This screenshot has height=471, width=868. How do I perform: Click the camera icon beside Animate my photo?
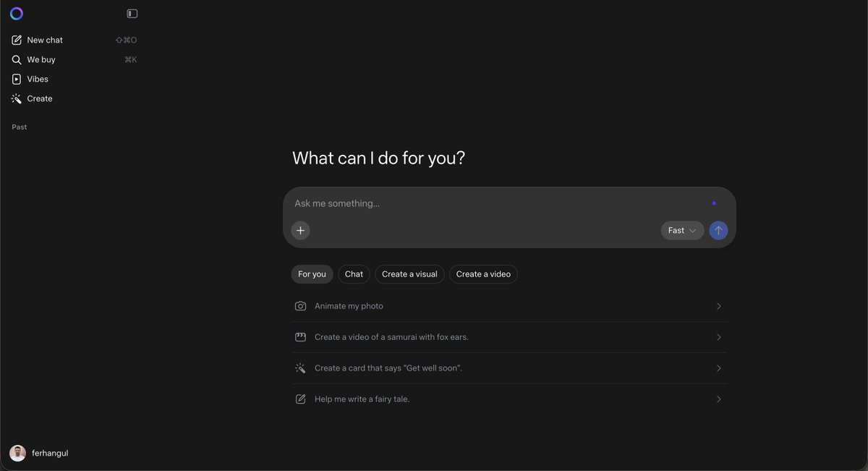[x=300, y=306]
